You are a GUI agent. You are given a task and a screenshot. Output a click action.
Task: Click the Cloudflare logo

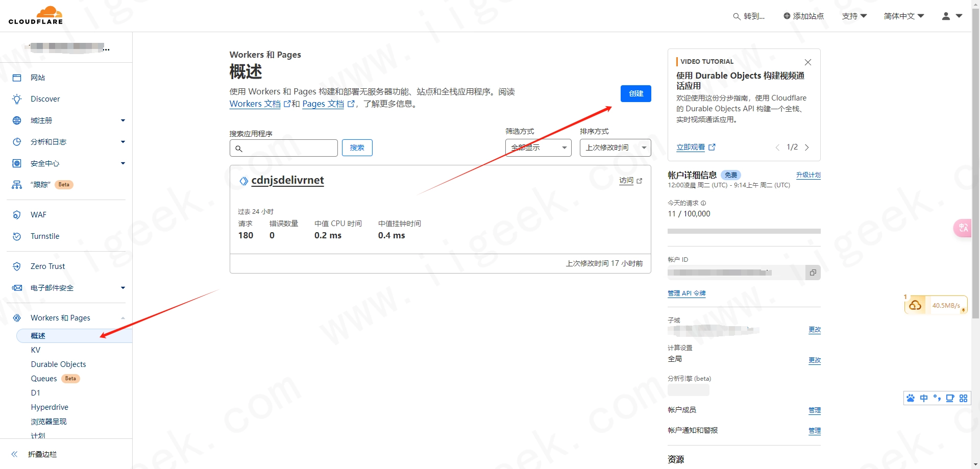pyautogui.click(x=36, y=15)
